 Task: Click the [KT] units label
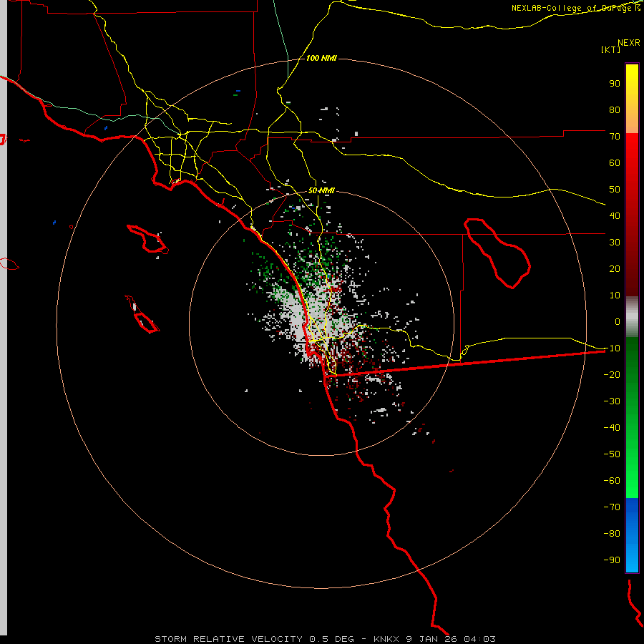[x=610, y=49]
